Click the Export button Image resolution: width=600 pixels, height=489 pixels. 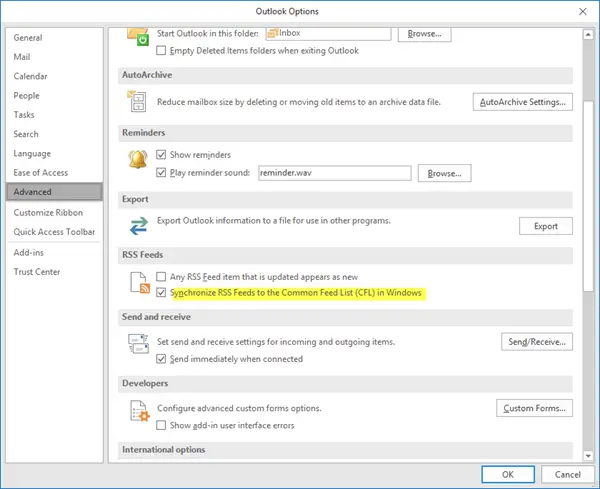tap(546, 226)
